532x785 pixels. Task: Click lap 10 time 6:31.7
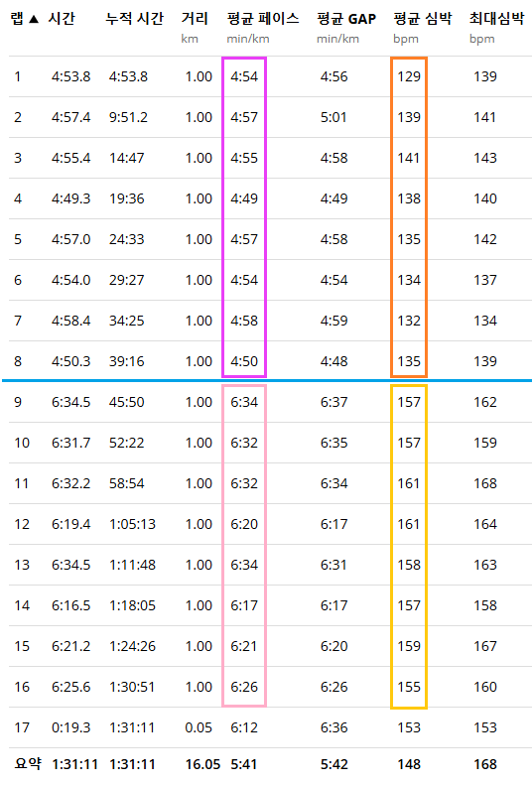(x=71, y=443)
